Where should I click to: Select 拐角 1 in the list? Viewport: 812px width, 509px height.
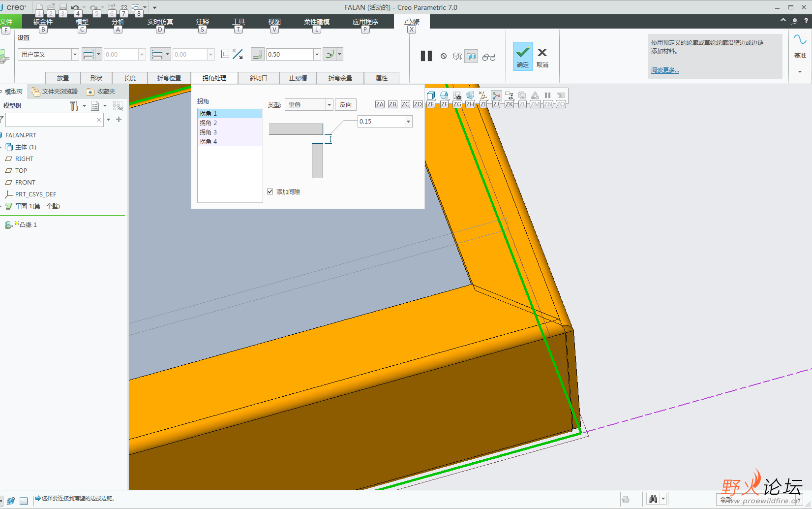[x=230, y=113]
